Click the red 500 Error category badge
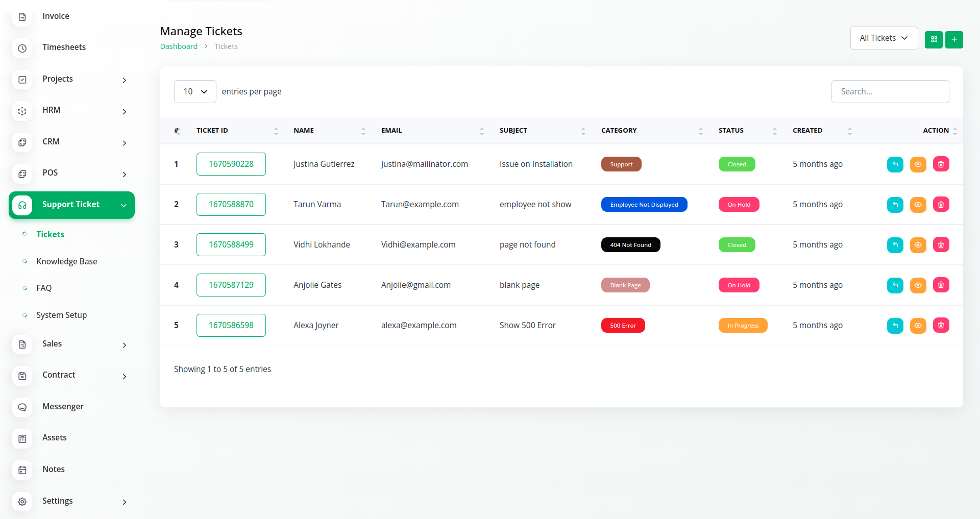This screenshot has height=519, width=980. 623,326
